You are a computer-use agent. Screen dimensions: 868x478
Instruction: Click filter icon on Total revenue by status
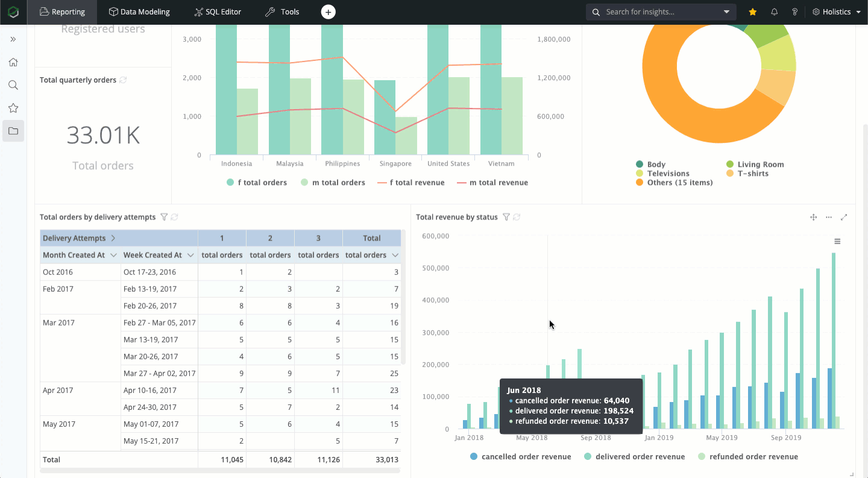pos(506,217)
